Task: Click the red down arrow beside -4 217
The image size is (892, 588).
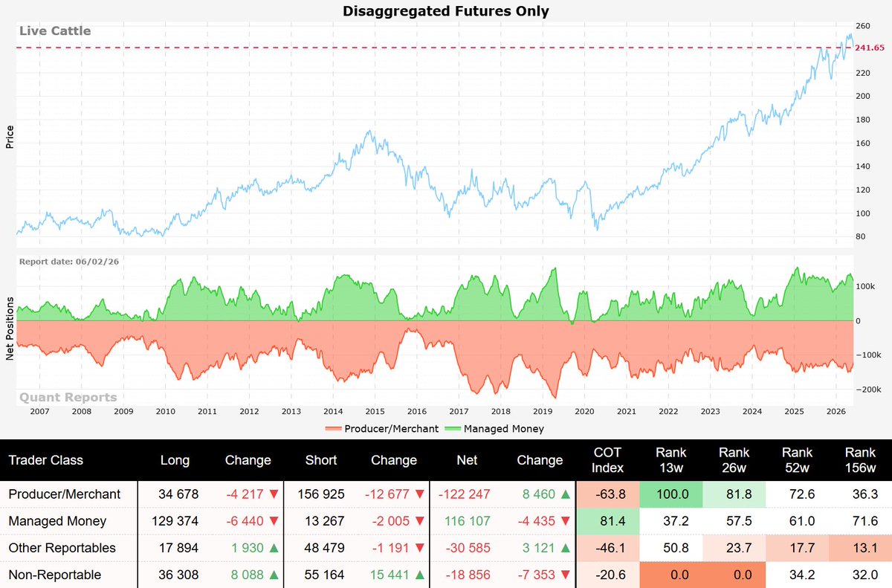Action: click(x=275, y=494)
